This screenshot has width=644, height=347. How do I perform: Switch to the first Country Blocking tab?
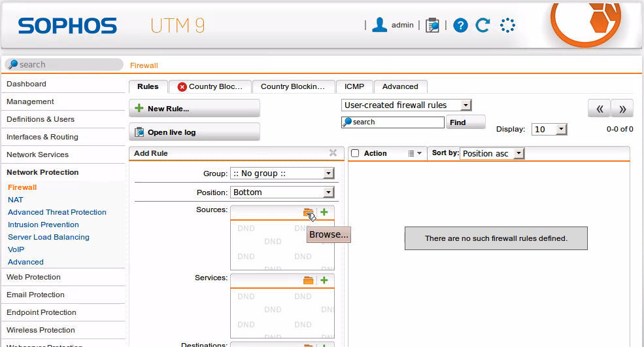pyautogui.click(x=210, y=86)
